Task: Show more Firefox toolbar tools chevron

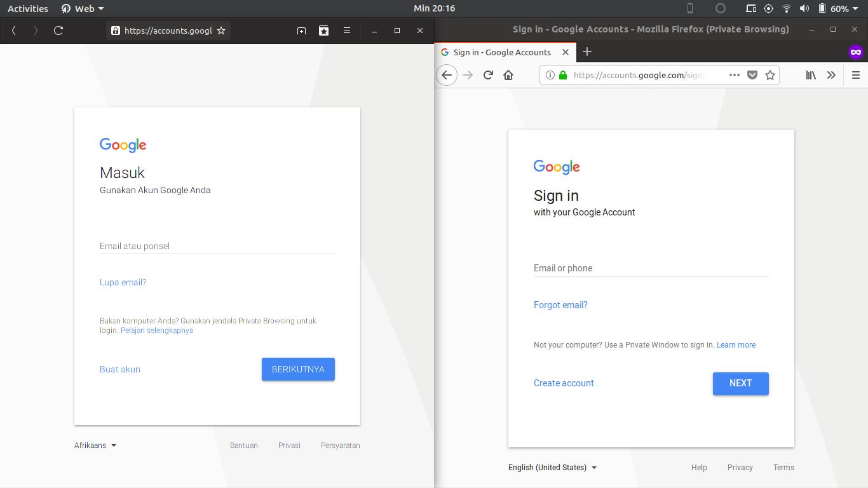Action: click(x=831, y=75)
